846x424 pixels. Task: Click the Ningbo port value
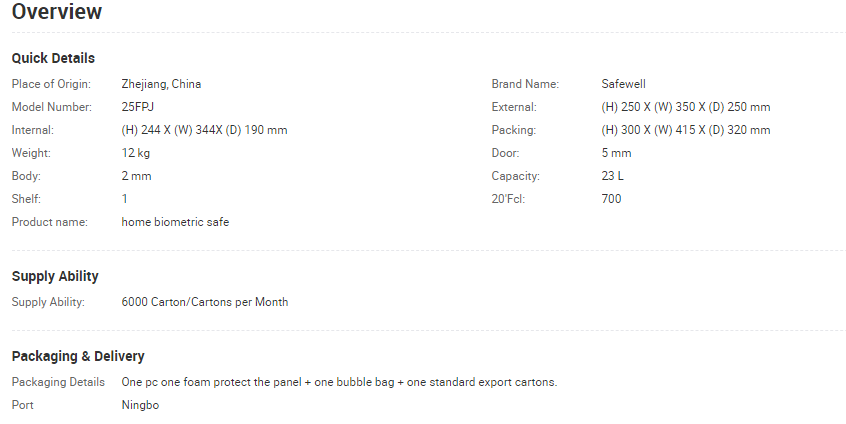140,405
